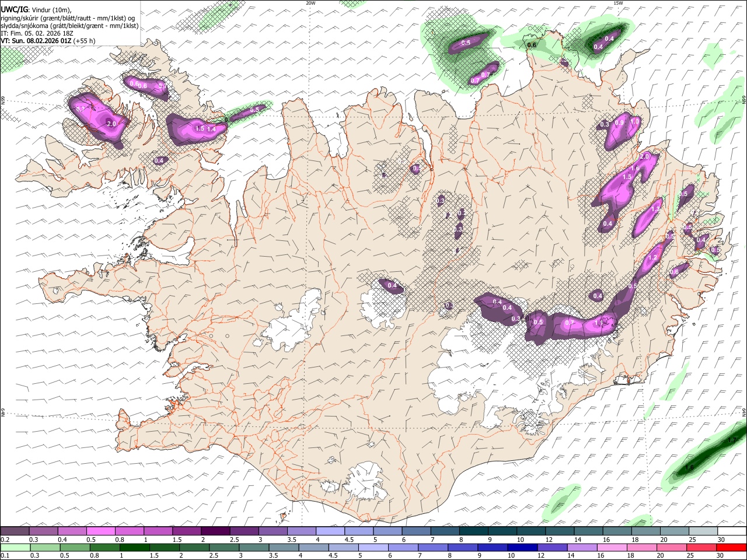
Task: Click the 1.0 snowfall value in the northeast
Action: point(635,121)
